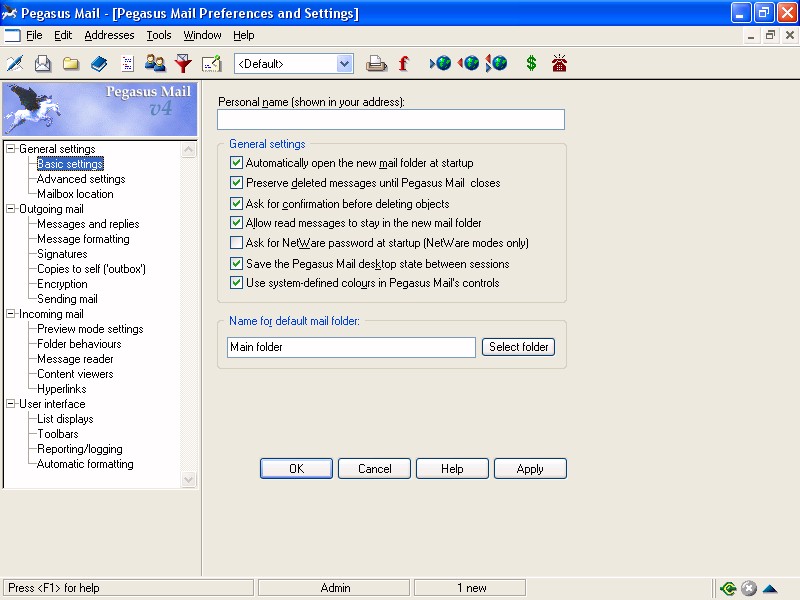The width and height of the screenshot is (800, 600).
Task: Select Preview mode settings tree item
Action: click(x=90, y=329)
